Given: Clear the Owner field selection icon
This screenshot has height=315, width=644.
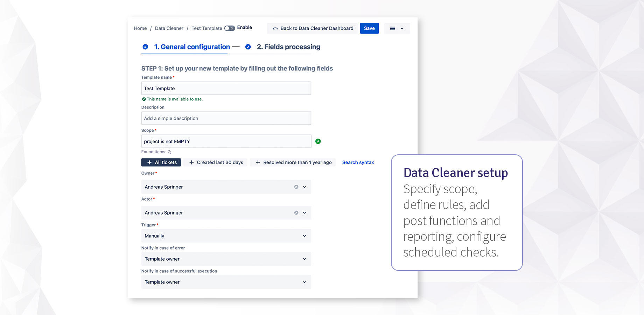Looking at the screenshot, I should tap(296, 187).
